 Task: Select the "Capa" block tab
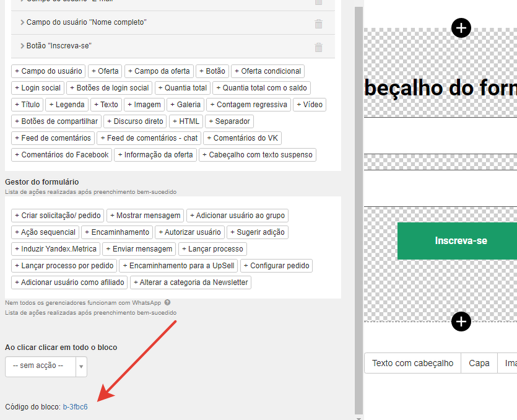(x=479, y=363)
